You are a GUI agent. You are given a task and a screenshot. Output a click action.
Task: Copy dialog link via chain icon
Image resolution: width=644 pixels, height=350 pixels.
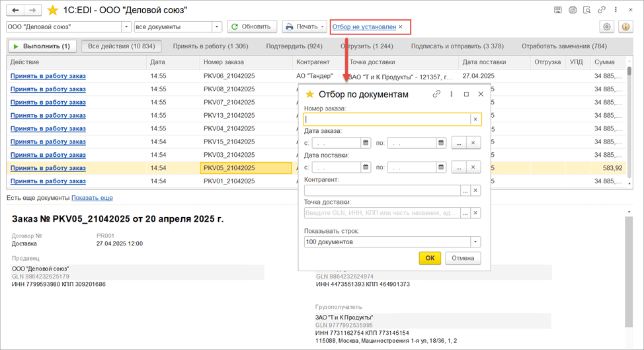click(436, 95)
